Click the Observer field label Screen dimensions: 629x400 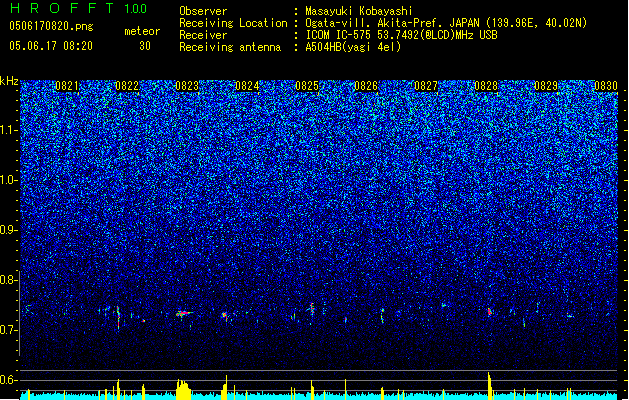203,11
